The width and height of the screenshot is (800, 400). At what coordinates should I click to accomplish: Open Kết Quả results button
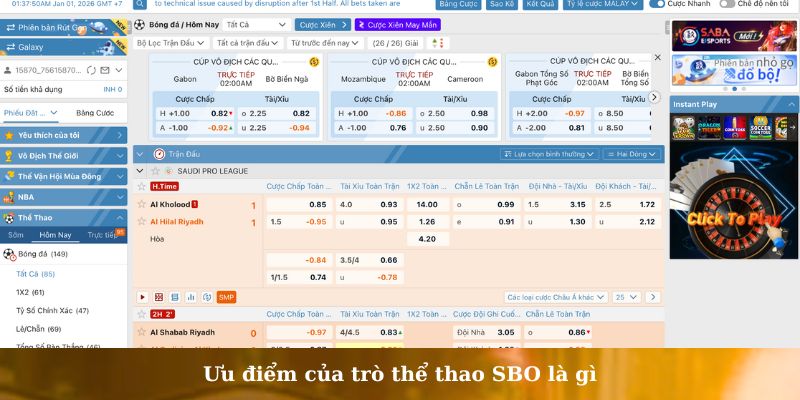point(540,4)
